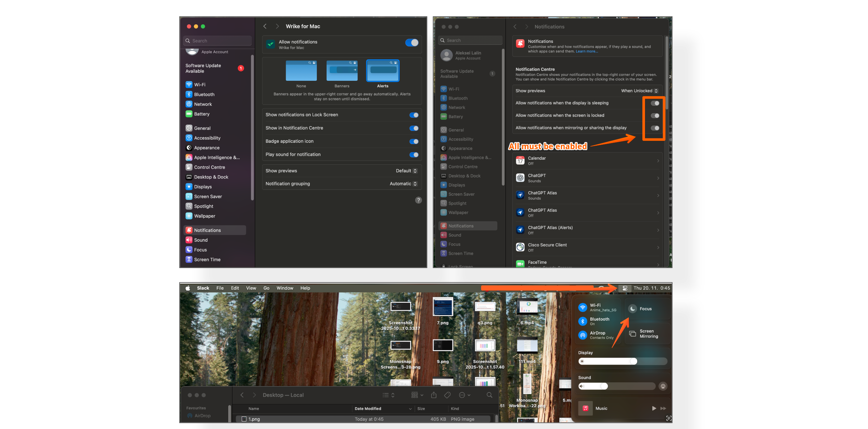Viewport: 868px width, 429px height.
Task: Click the Learn more link
Action: tap(587, 52)
